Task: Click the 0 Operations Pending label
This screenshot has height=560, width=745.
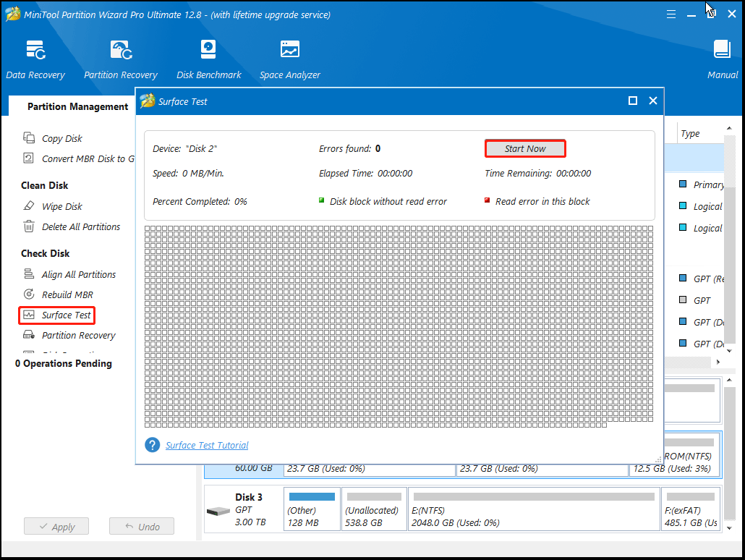Action: pyautogui.click(x=64, y=364)
